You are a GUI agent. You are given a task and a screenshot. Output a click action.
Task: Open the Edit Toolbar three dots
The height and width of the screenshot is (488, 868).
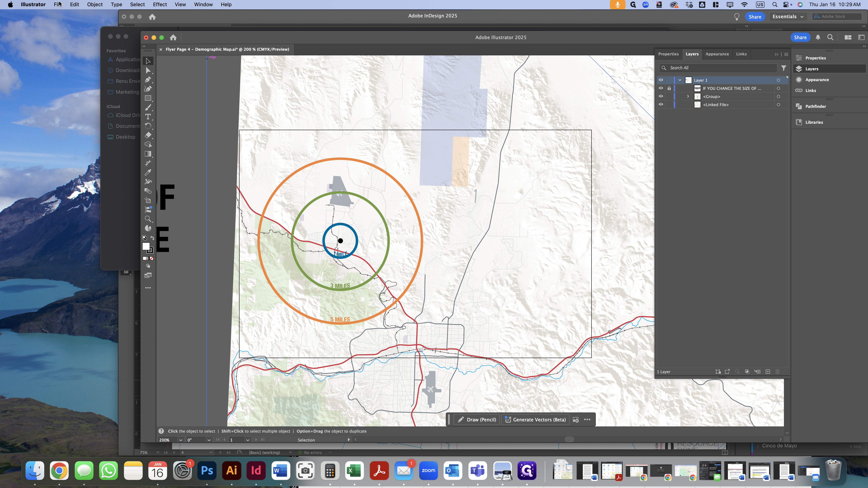pyautogui.click(x=148, y=288)
